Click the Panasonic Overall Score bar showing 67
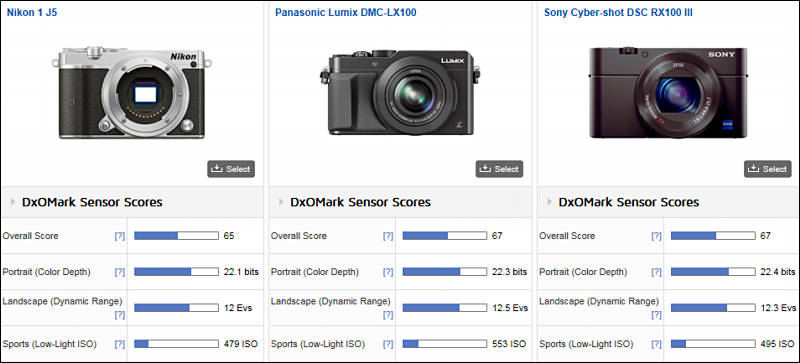This screenshot has height=363, width=800. [444, 236]
